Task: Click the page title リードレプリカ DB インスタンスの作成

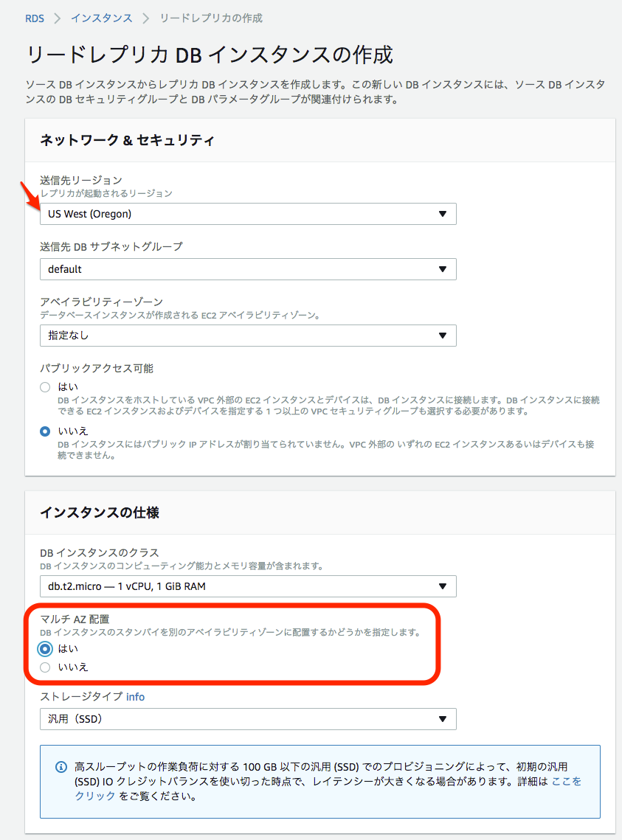Action: pyautogui.click(x=210, y=55)
